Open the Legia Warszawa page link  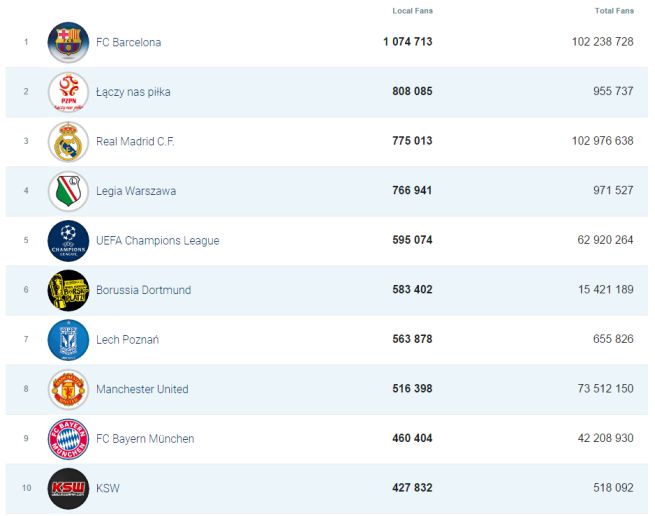coord(136,191)
